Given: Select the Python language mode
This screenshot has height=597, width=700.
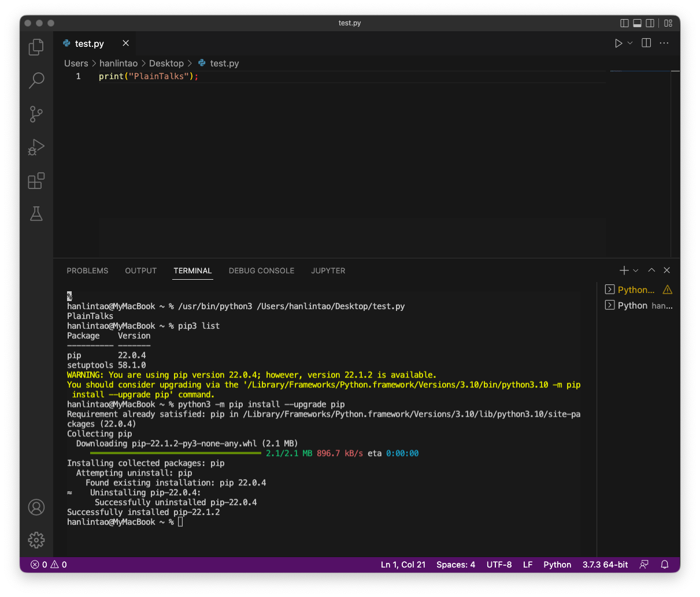Looking at the screenshot, I should click(x=557, y=565).
